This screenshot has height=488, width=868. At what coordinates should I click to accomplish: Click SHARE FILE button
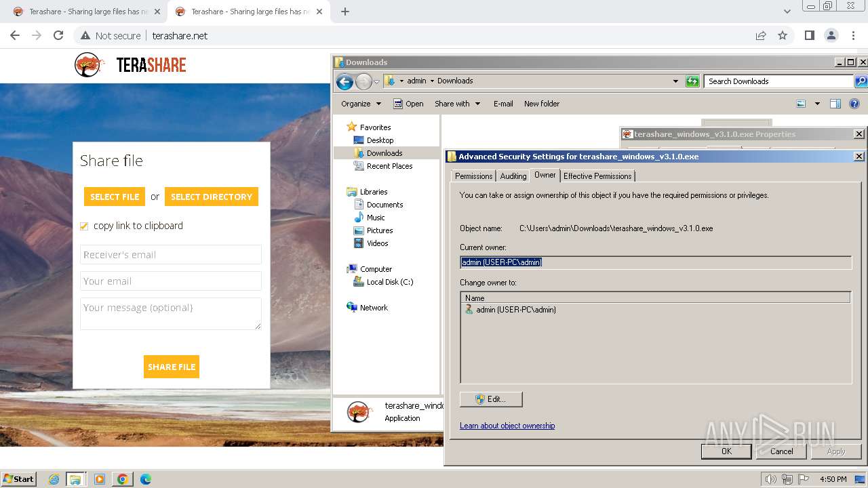click(172, 367)
